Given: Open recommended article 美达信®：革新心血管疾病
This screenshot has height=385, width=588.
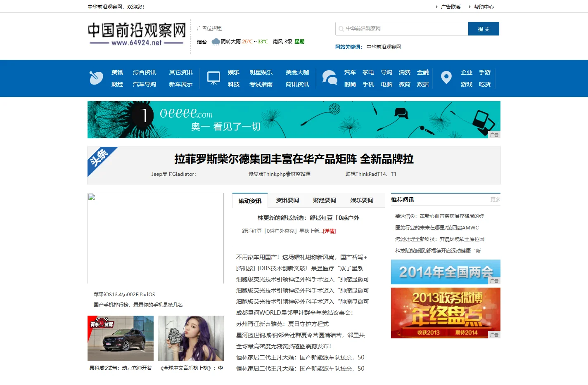Looking at the screenshot, I should pyautogui.click(x=439, y=216).
